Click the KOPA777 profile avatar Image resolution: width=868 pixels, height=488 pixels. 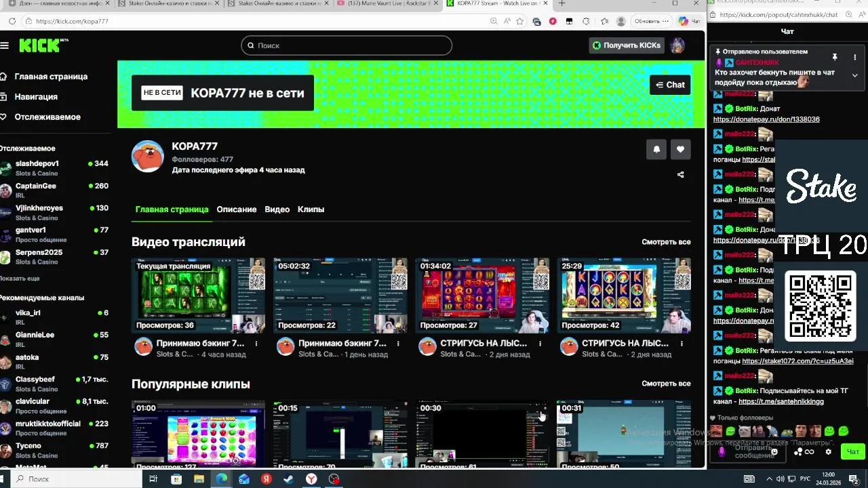147,157
